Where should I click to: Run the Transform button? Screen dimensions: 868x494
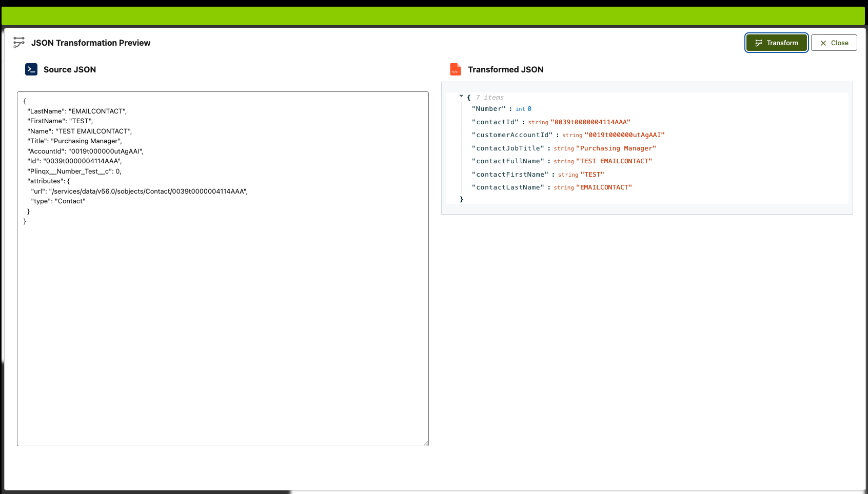tap(776, 43)
